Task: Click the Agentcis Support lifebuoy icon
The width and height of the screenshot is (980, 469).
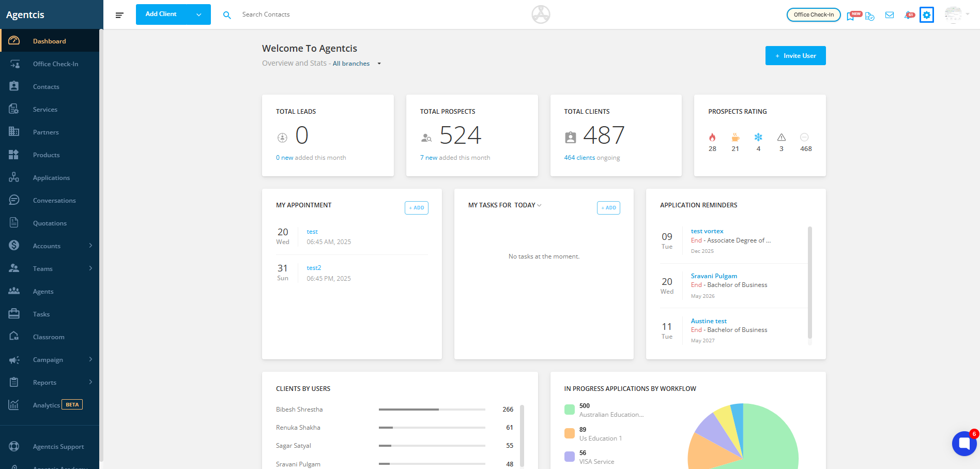Action: pos(14,446)
